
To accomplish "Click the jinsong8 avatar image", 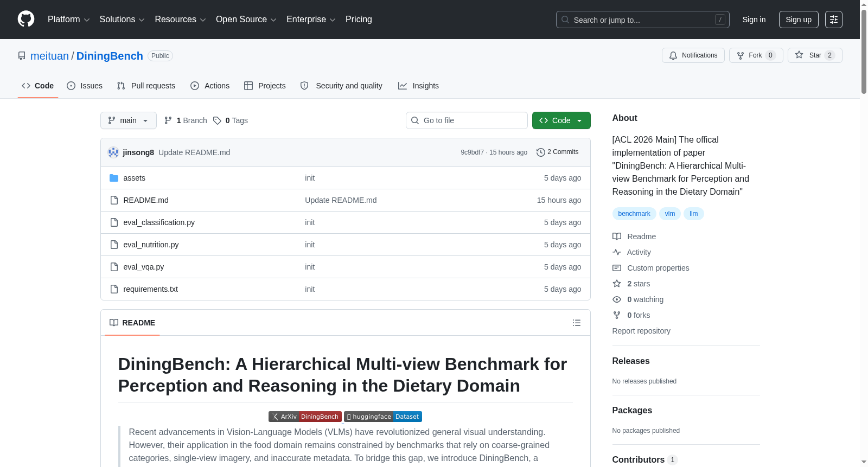I will tap(113, 152).
